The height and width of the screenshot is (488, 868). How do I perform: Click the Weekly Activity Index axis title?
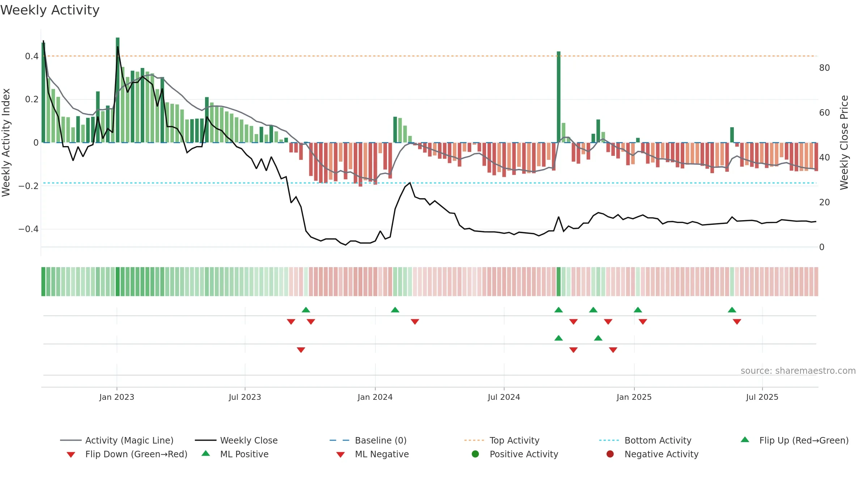coord(6,142)
